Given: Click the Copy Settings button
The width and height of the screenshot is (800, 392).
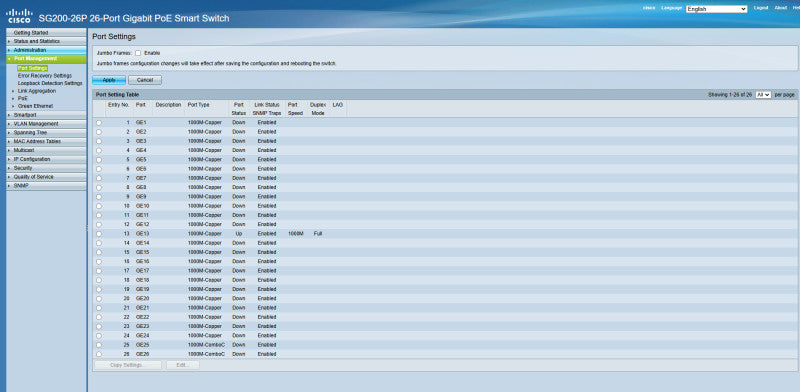Looking at the screenshot, I should coord(128,365).
